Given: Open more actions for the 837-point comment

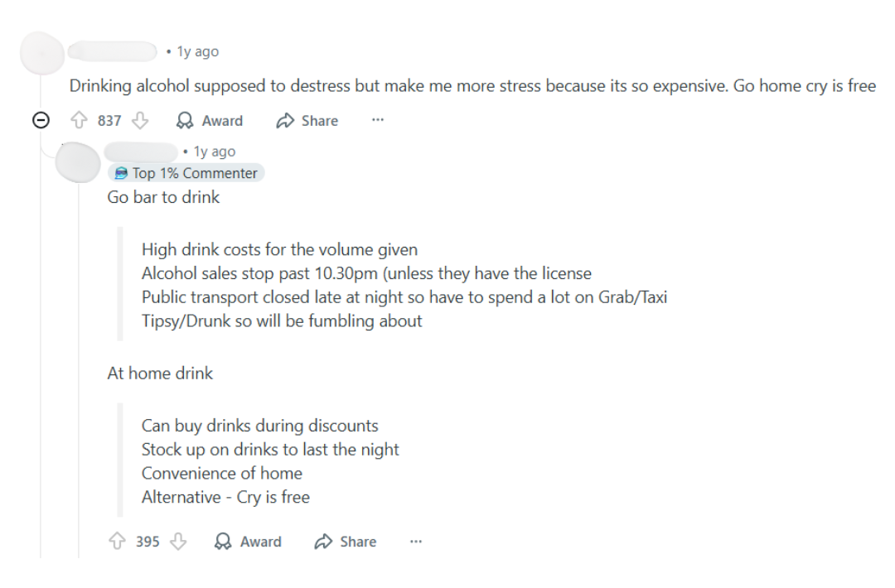Looking at the screenshot, I should [378, 120].
